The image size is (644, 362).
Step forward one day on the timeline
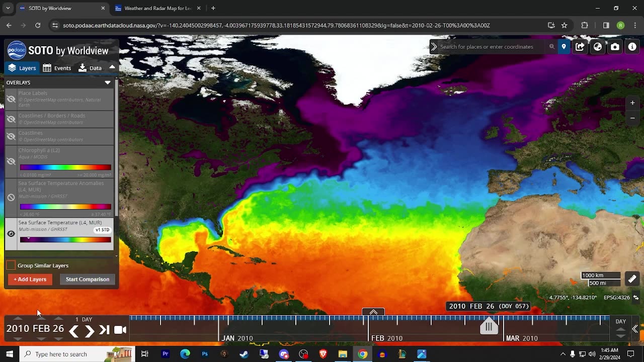click(89, 330)
